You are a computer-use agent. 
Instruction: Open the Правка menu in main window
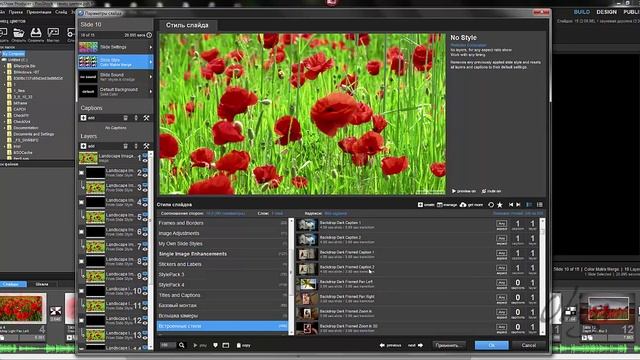coord(16,12)
